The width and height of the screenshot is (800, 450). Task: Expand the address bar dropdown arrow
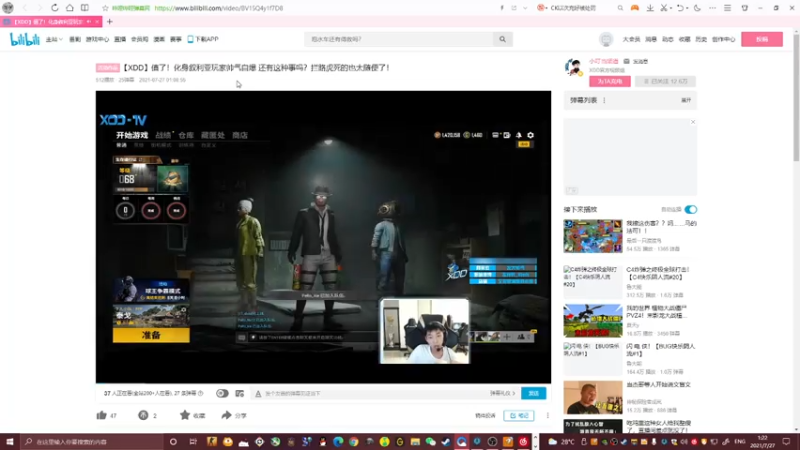click(x=525, y=8)
